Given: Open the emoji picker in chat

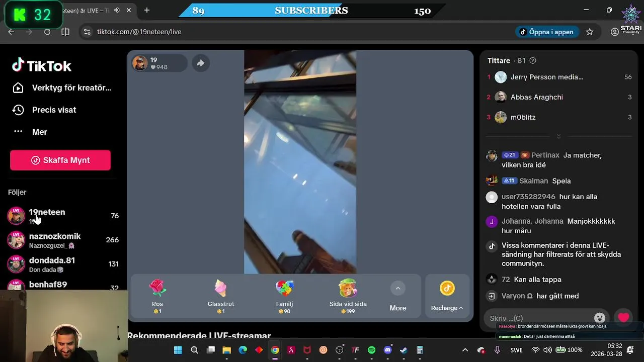Looking at the screenshot, I should tap(599, 318).
